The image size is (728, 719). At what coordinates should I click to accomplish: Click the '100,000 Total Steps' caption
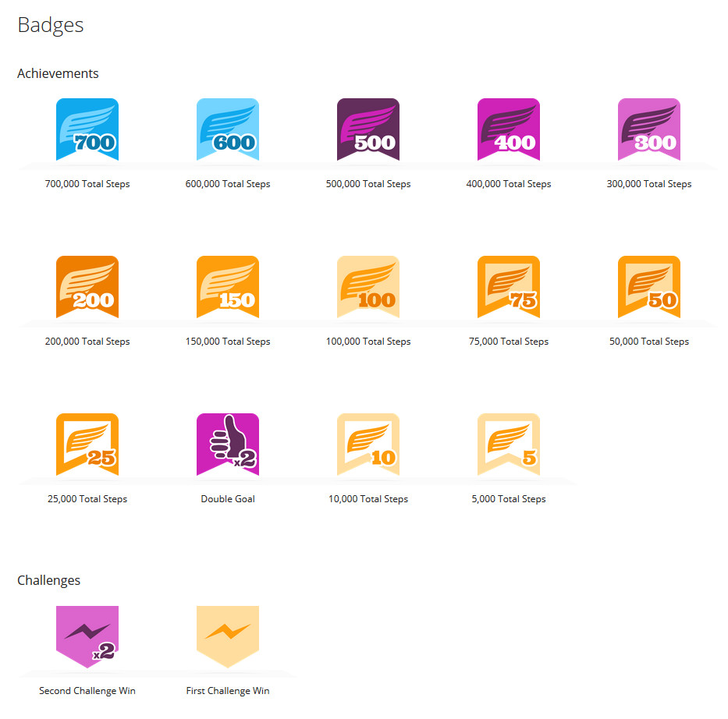(368, 342)
